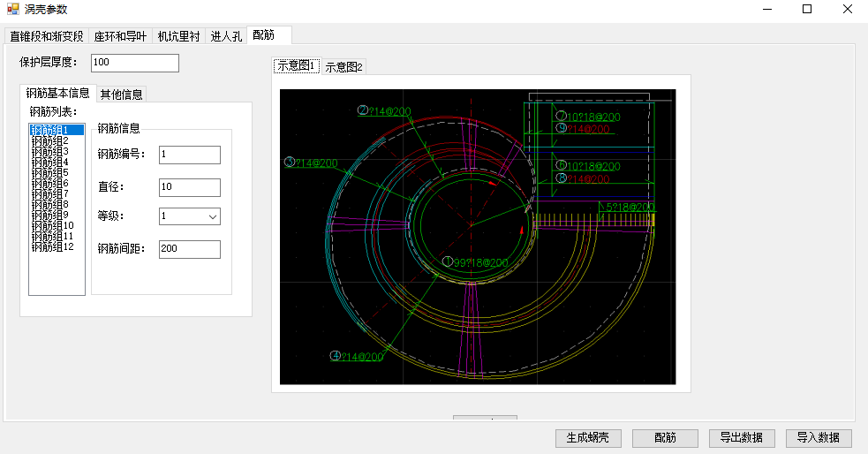Show the 示意图2 diagram tab

343,67
